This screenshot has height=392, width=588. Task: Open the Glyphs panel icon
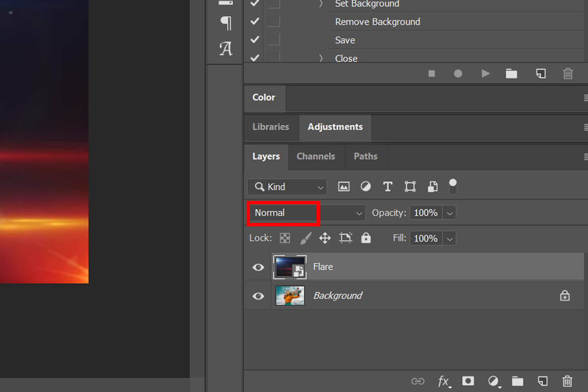226,49
